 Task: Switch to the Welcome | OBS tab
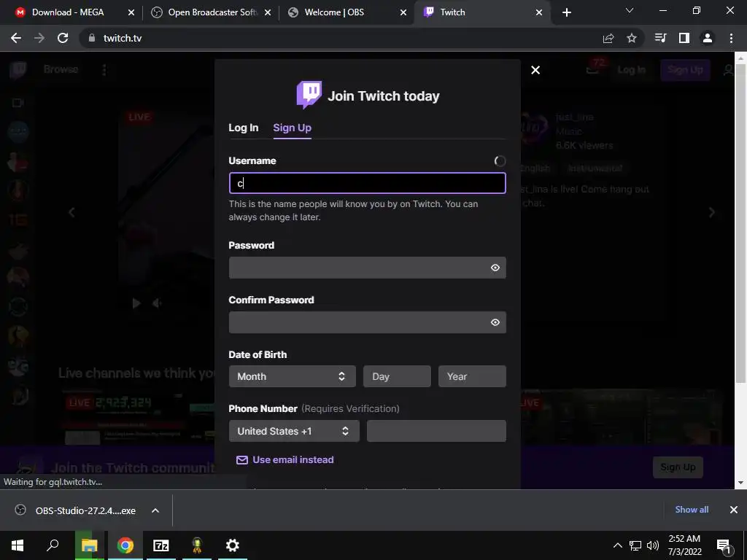click(x=333, y=12)
